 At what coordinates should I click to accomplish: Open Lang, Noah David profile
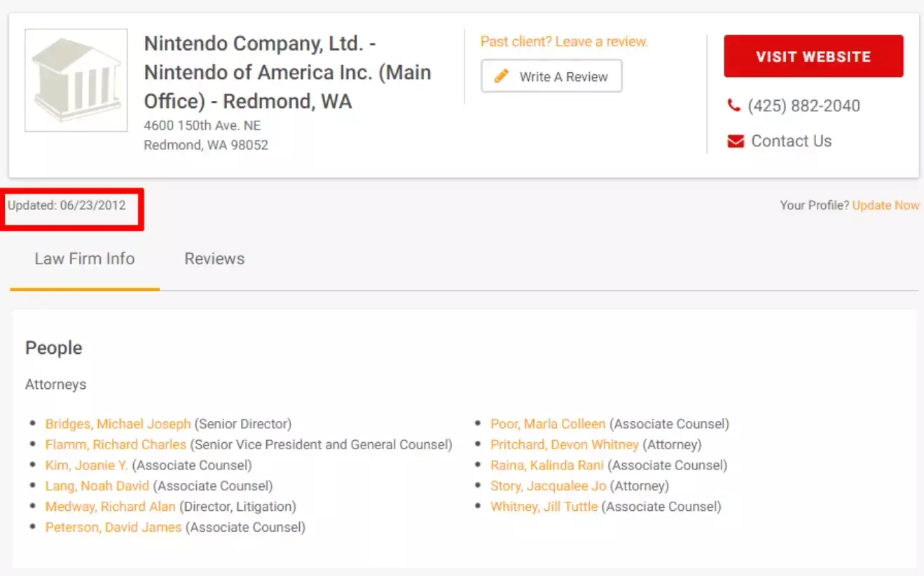[x=97, y=486]
